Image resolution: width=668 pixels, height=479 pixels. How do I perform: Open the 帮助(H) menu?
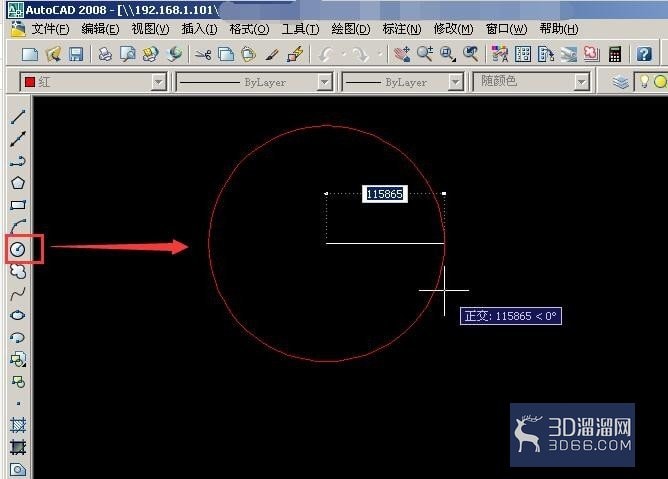click(559, 29)
